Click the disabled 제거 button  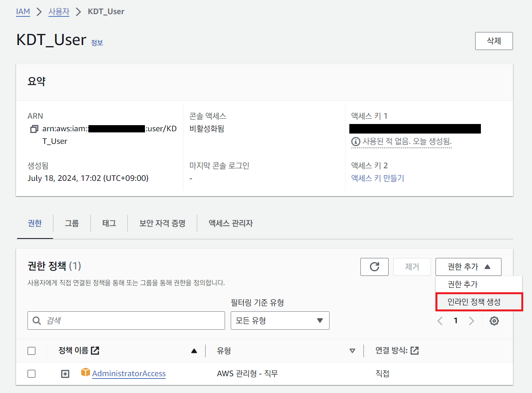(412, 267)
